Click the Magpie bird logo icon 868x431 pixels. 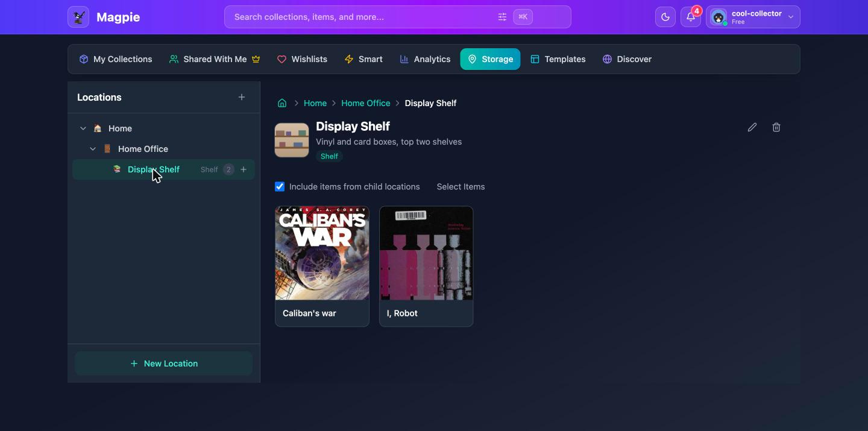coord(78,17)
